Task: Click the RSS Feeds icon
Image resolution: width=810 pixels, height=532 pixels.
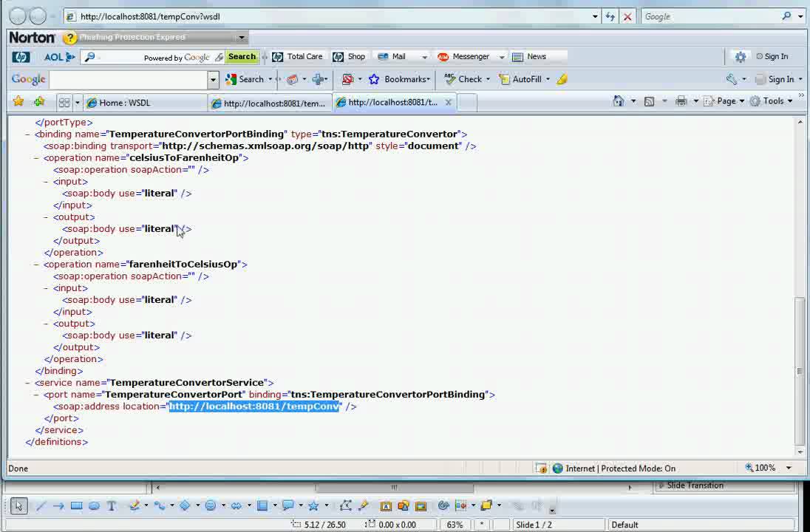Action: (650, 101)
